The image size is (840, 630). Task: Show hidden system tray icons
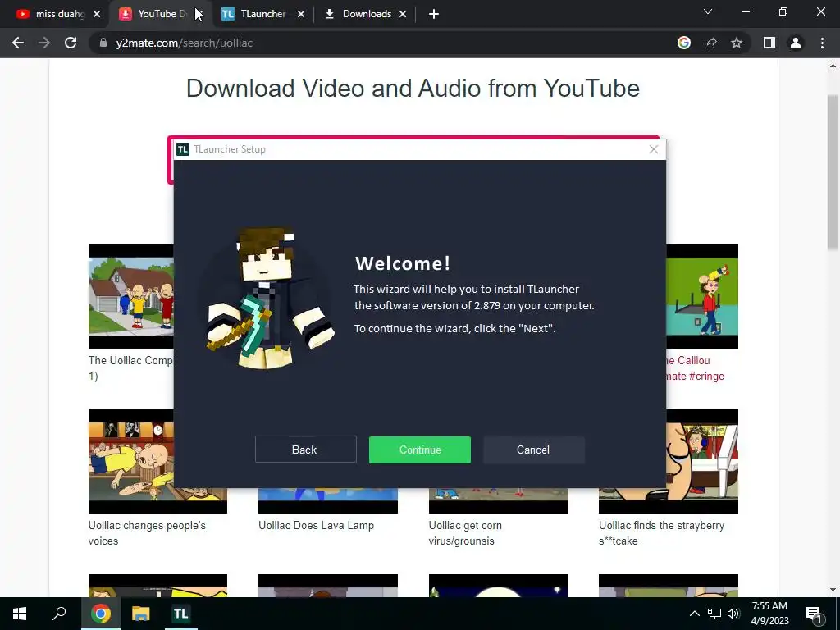pyautogui.click(x=694, y=614)
